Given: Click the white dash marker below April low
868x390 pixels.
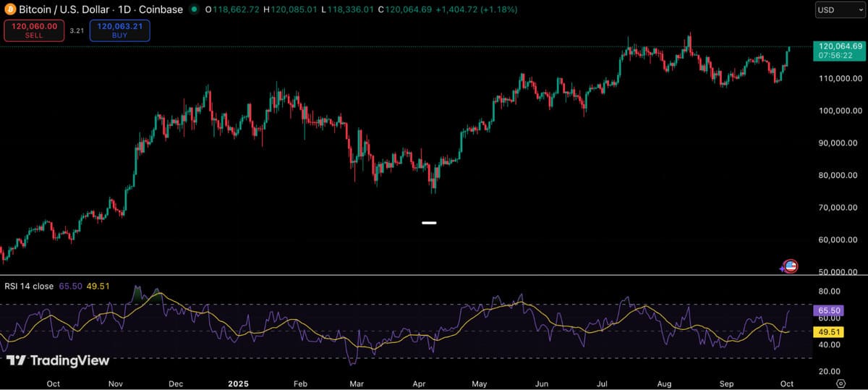Looking at the screenshot, I should [x=429, y=223].
